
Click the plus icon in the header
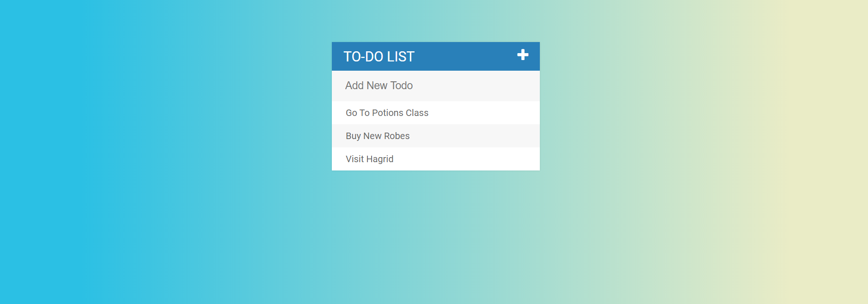[523, 55]
